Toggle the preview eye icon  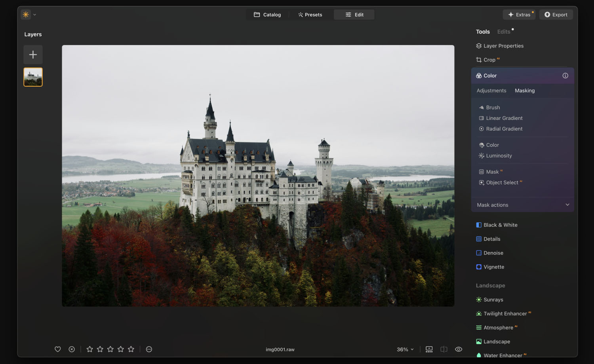pos(459,349)
